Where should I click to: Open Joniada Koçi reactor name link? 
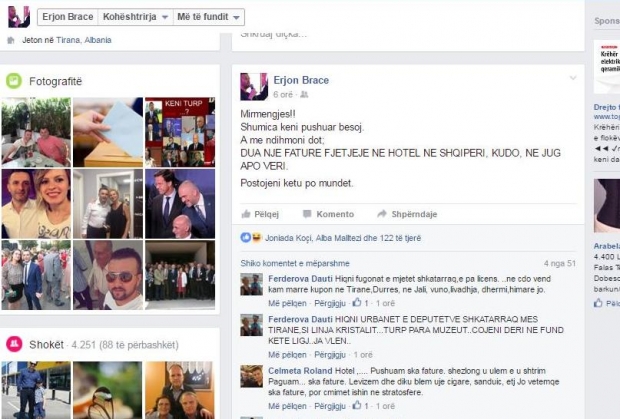click(x=289, y=238)
